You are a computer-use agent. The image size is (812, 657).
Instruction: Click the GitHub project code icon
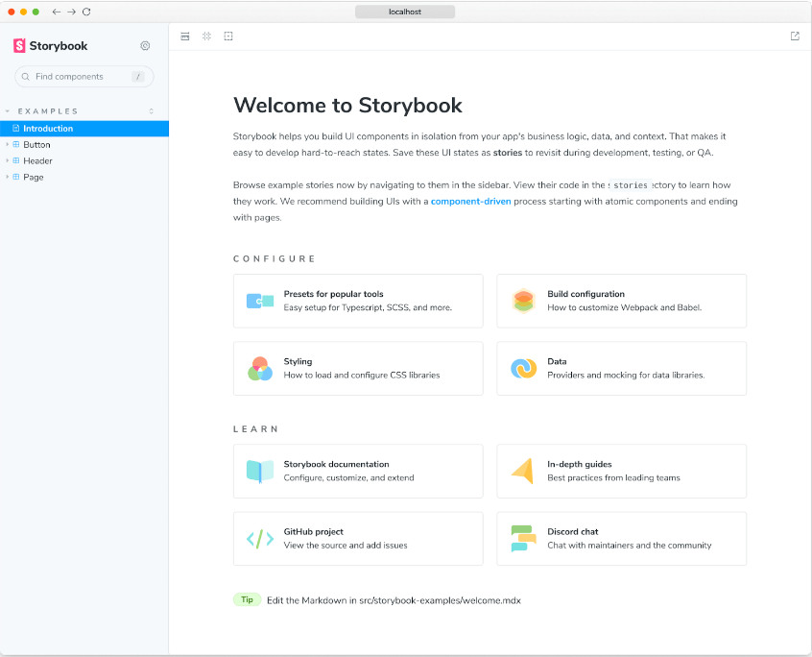(x=259, y=538)
